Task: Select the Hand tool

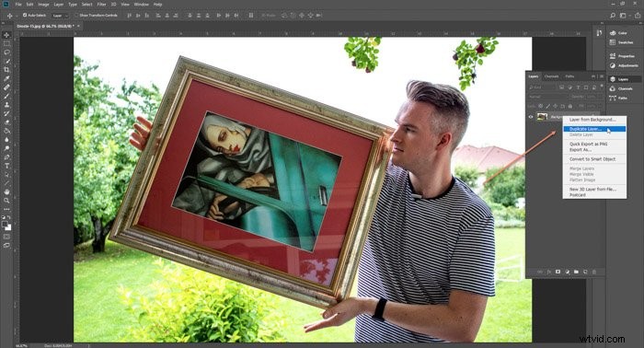Action: (x=6, y=191)
